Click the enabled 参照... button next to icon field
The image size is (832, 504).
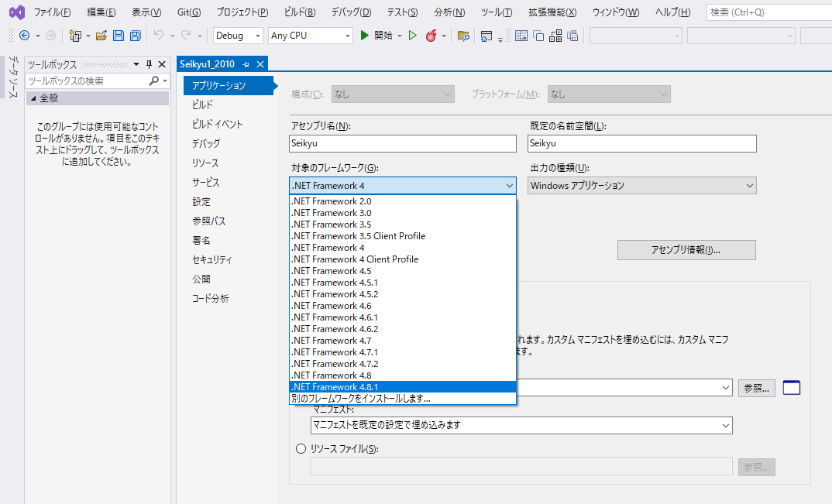point(756,389)
